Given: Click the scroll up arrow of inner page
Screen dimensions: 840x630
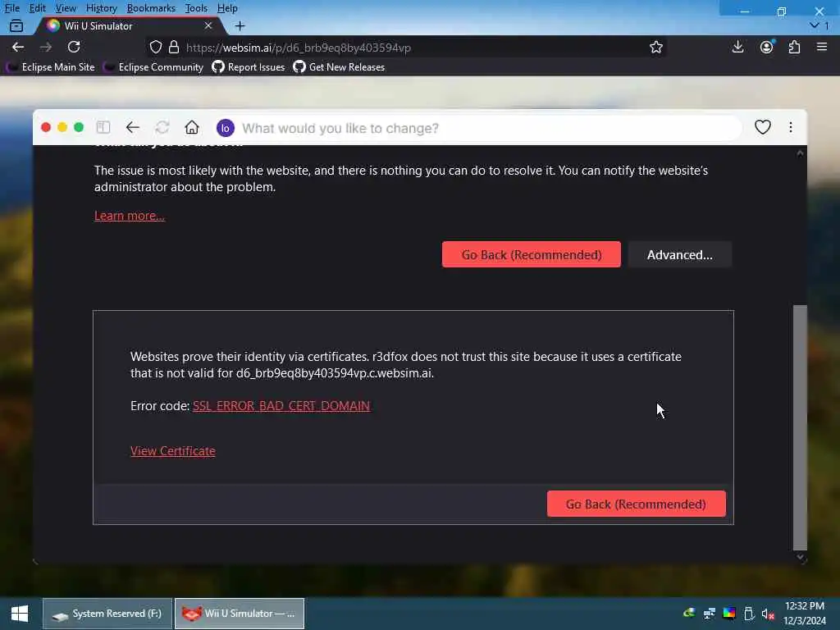Looking at the screenshot, I should (800, 153).
